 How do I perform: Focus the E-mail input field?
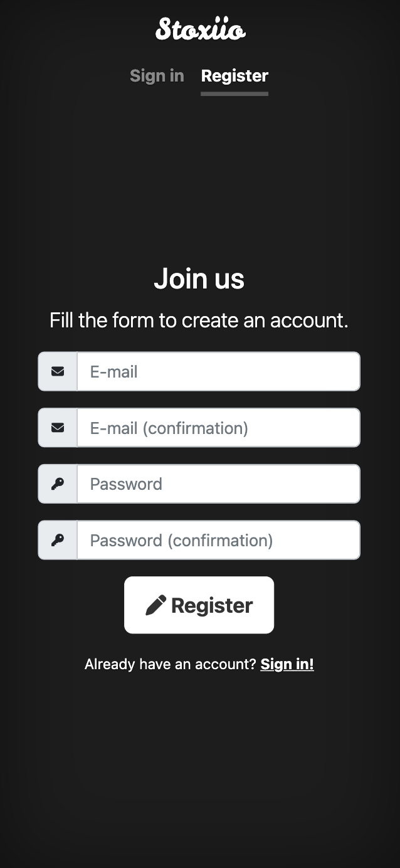tap(218, 372)
